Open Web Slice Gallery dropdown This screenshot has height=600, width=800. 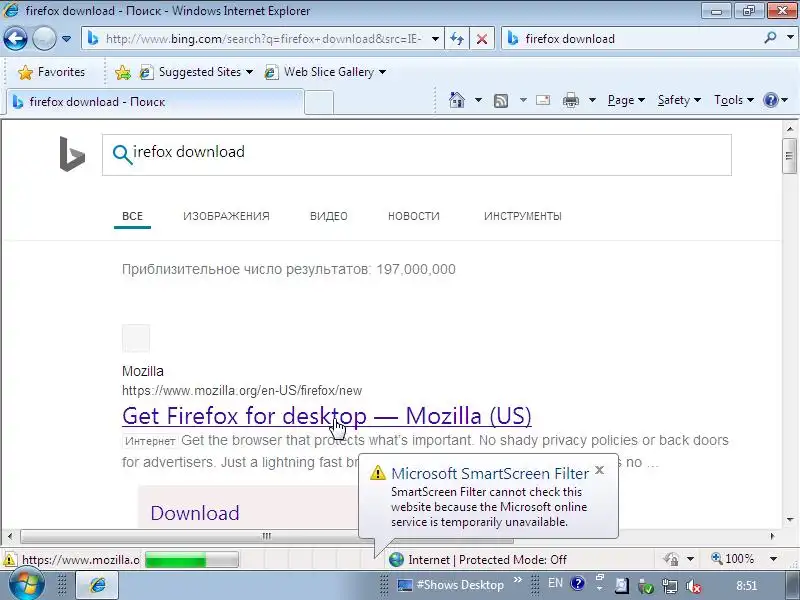click(325, 72)
